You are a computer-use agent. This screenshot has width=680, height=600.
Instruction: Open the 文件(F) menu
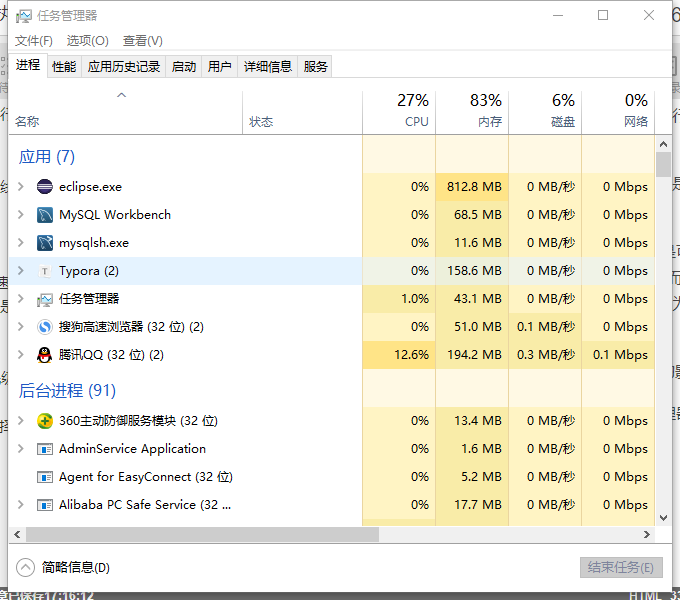(34, 41)
